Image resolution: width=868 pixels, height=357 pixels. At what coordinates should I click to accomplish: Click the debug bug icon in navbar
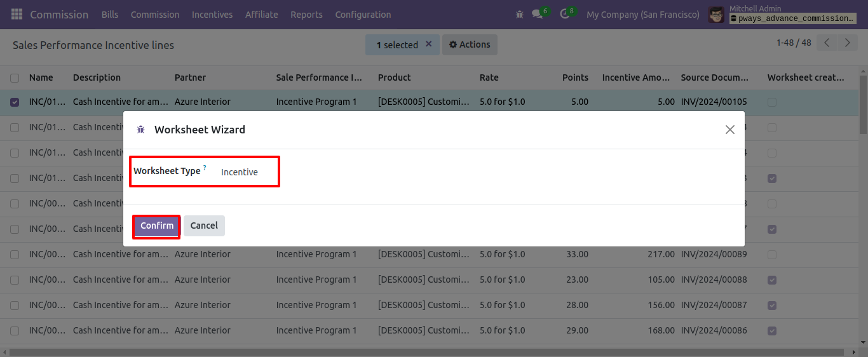click(x=520, y=14)
